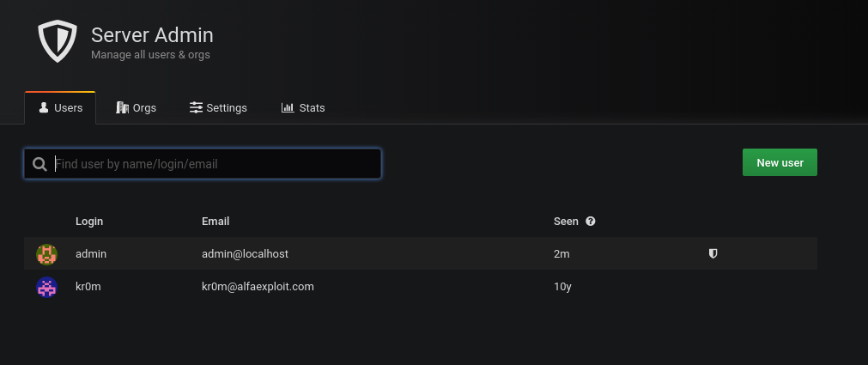Click the question mark icon beside Seen
The height and width of the screenshot is (365, 868).
[x=591, y=222]
